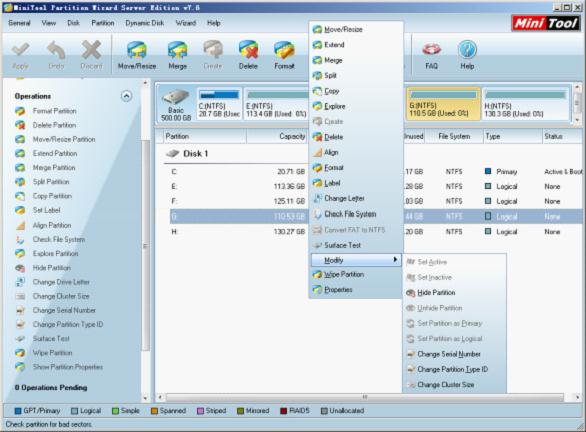
Task: Choose Change Letter in context menu
Action: point(356,198)
